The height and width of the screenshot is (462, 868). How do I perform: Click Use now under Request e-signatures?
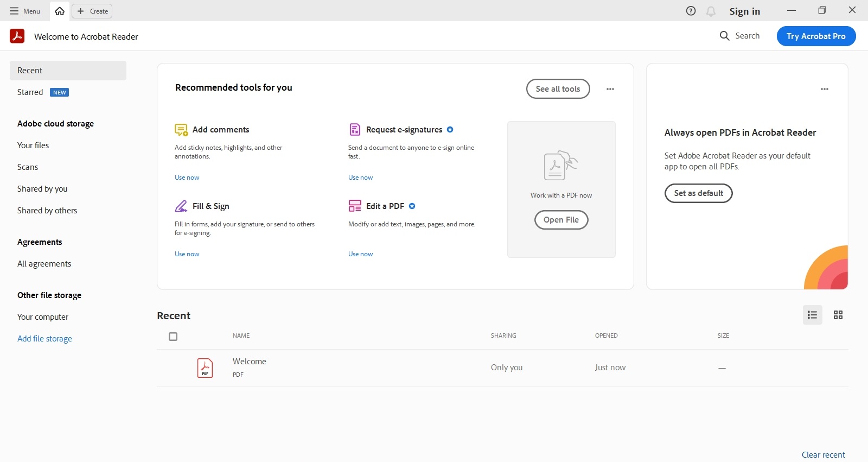(x=360, y=178)
